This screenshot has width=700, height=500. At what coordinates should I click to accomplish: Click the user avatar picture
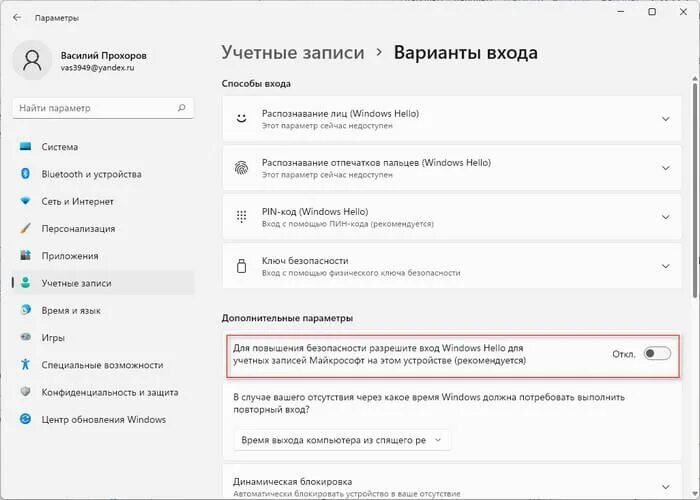click(x=32, y=60)
